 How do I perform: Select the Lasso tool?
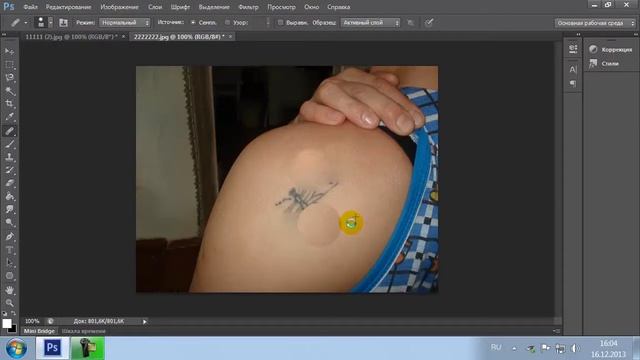[x=9, y=78]
